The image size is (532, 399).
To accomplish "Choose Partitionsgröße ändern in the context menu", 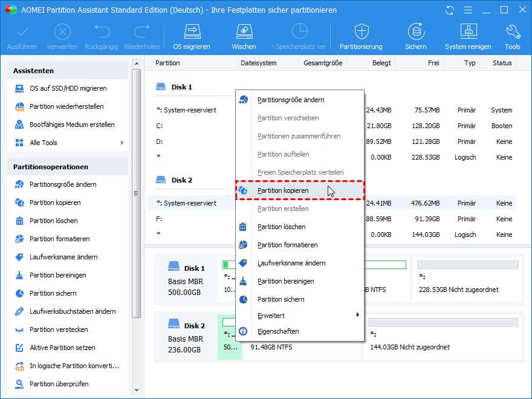I will [x=300, y=100].
